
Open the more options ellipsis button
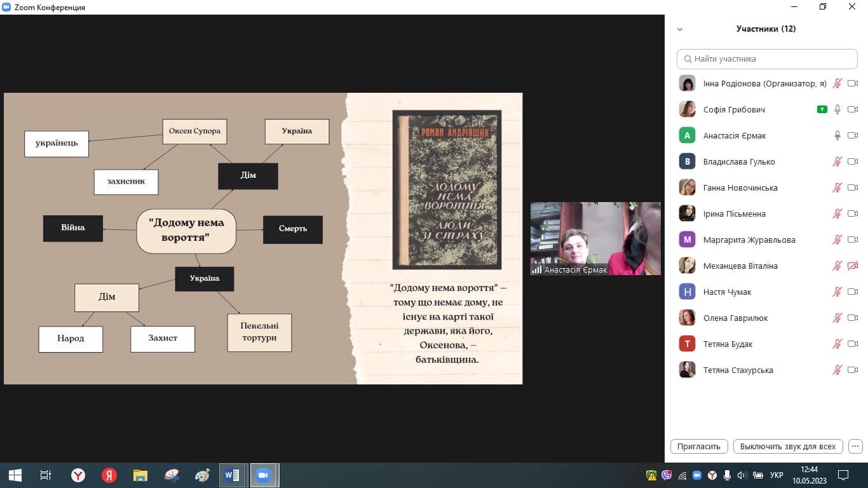coord(855,446)
